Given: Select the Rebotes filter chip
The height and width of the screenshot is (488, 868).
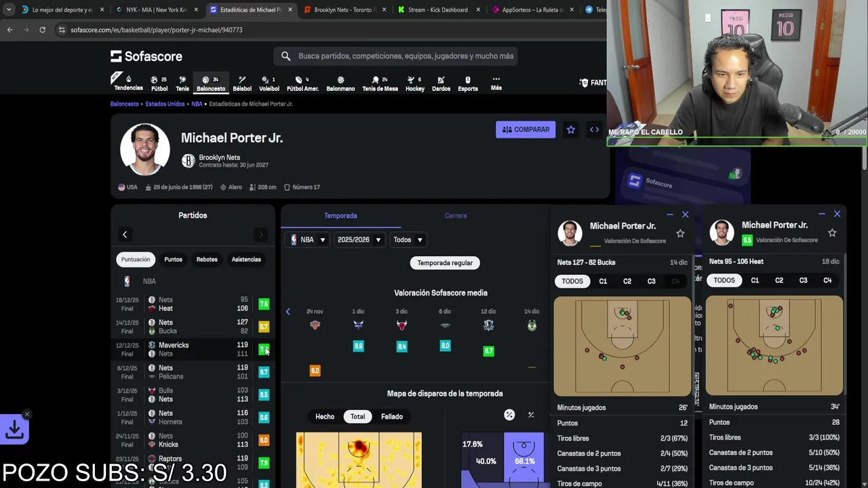Looking at the screenshot, I should [x=207, y=259].
